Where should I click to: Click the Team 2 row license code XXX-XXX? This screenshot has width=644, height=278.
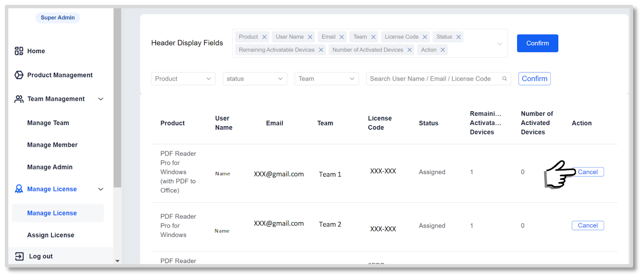pyautogui.click(x=383, y=229)
